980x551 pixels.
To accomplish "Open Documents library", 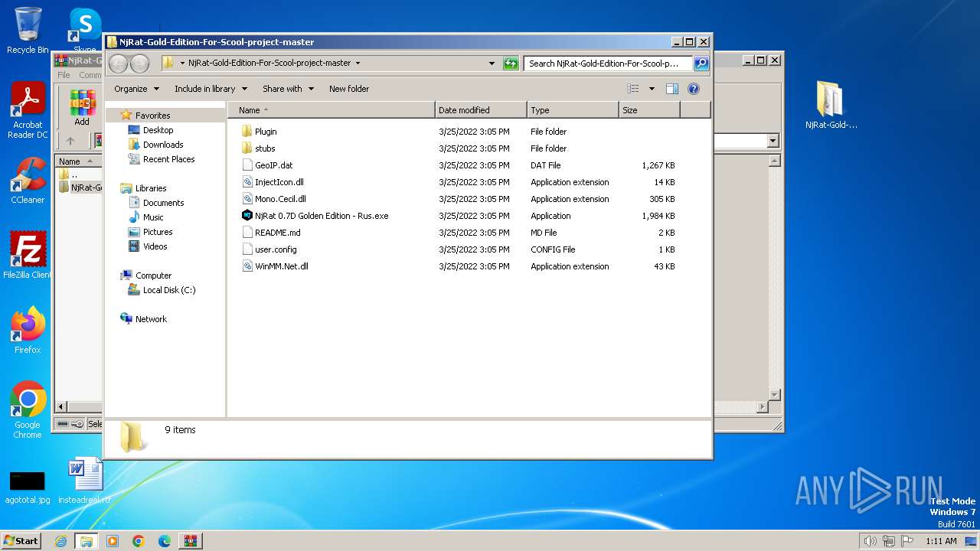I will [x=163, y=203].
